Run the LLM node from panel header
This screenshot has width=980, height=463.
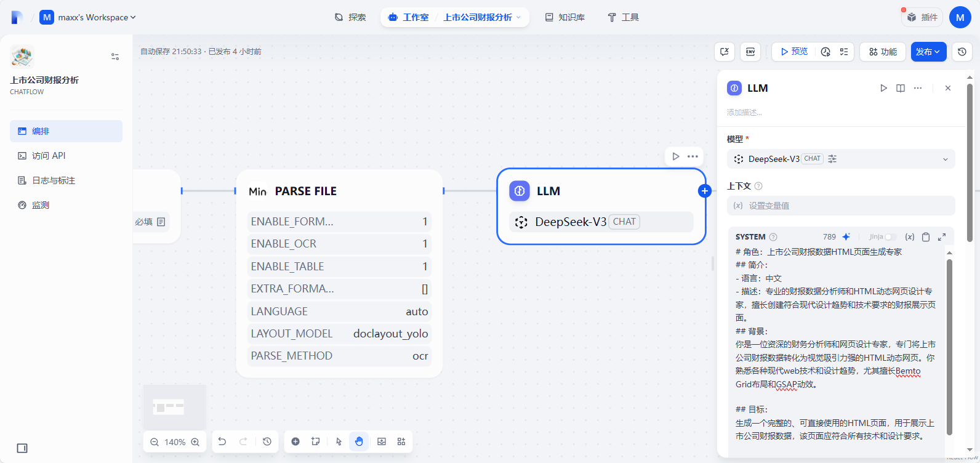point(883,88)
